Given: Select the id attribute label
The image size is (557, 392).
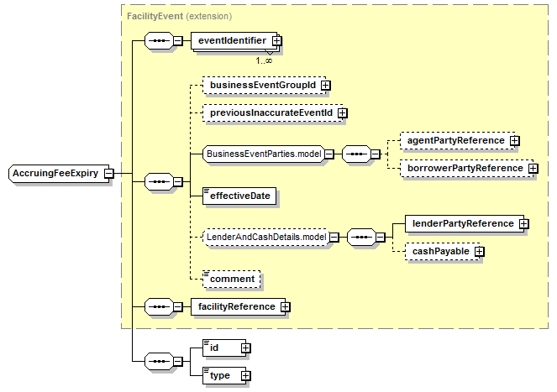Looking at the screenshot, I should (214, 348).
